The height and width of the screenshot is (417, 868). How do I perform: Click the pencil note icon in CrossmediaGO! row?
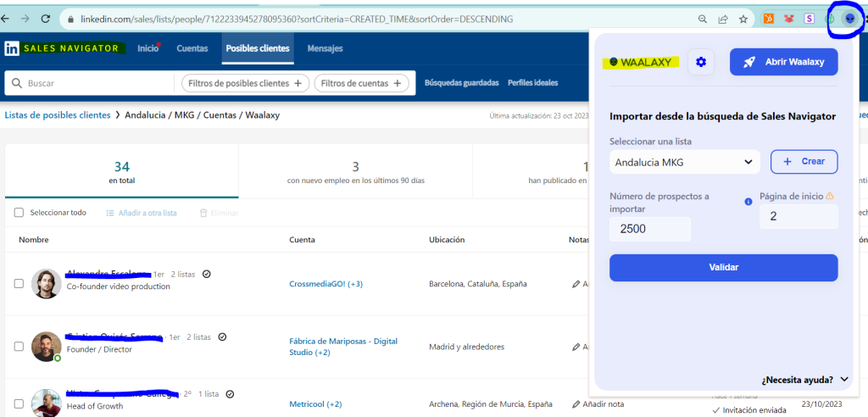tap(576, 284)
